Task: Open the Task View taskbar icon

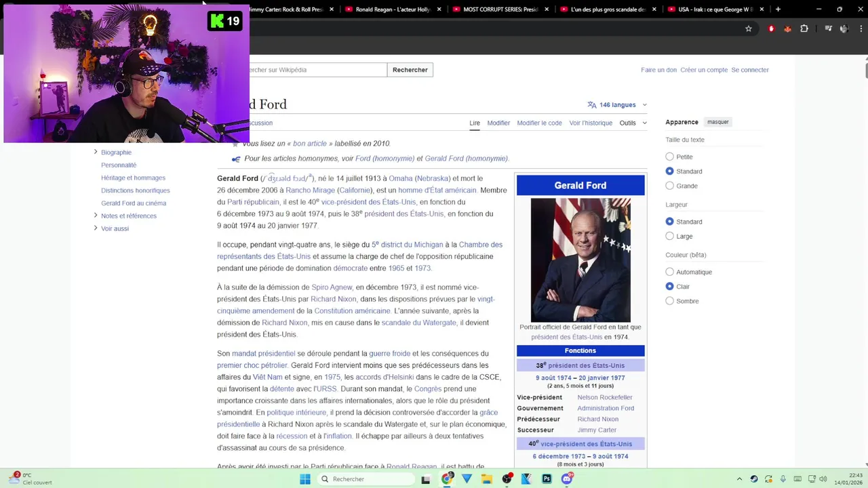Action: [426, 479]
